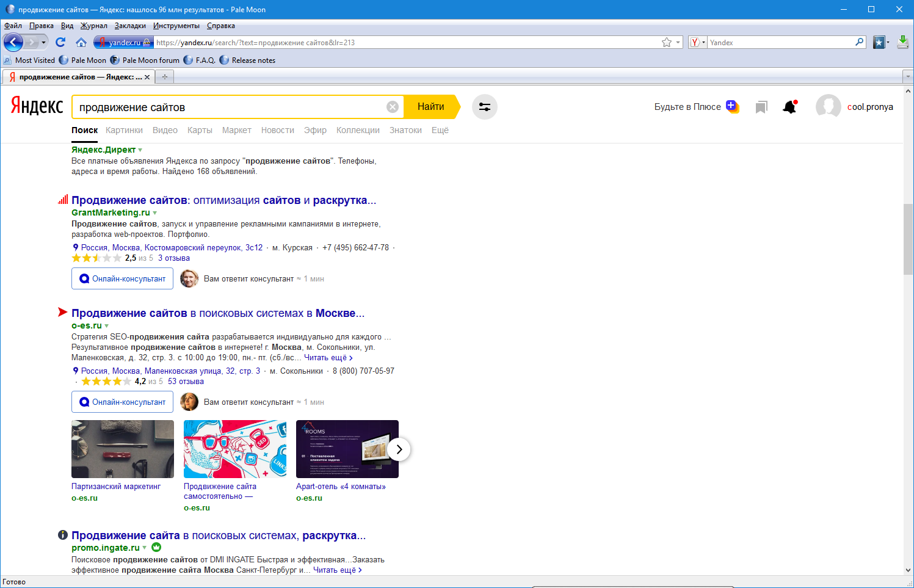Open the search engine selector dropdown

(x=697, y=42)
